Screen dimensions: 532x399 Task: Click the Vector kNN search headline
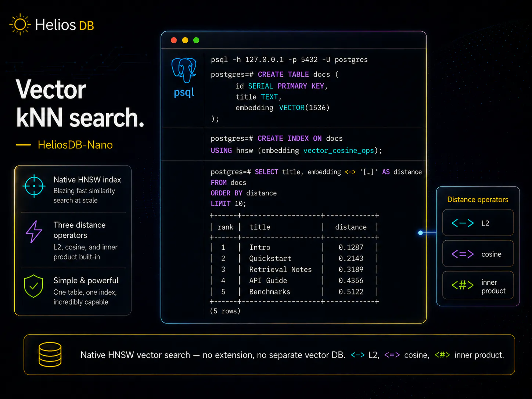80,104
